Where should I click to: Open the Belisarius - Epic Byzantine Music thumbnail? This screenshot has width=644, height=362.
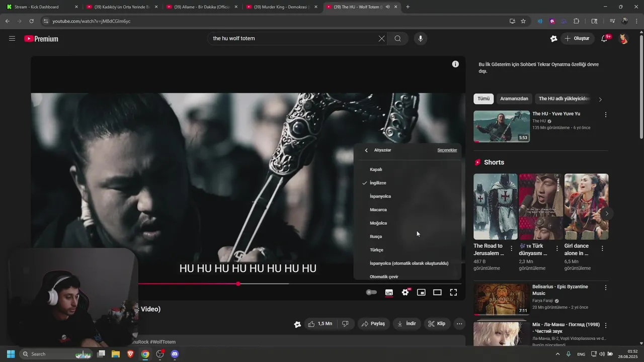coord(502,300)
